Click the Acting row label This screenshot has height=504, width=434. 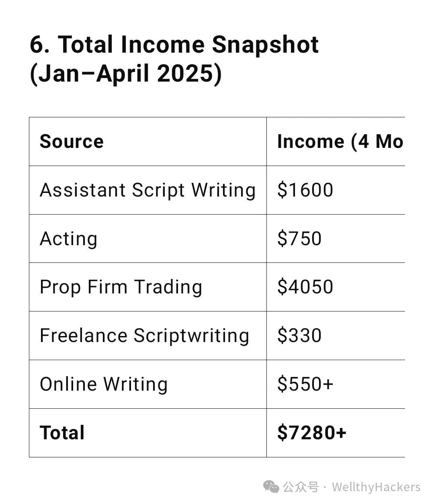point(68,239)
